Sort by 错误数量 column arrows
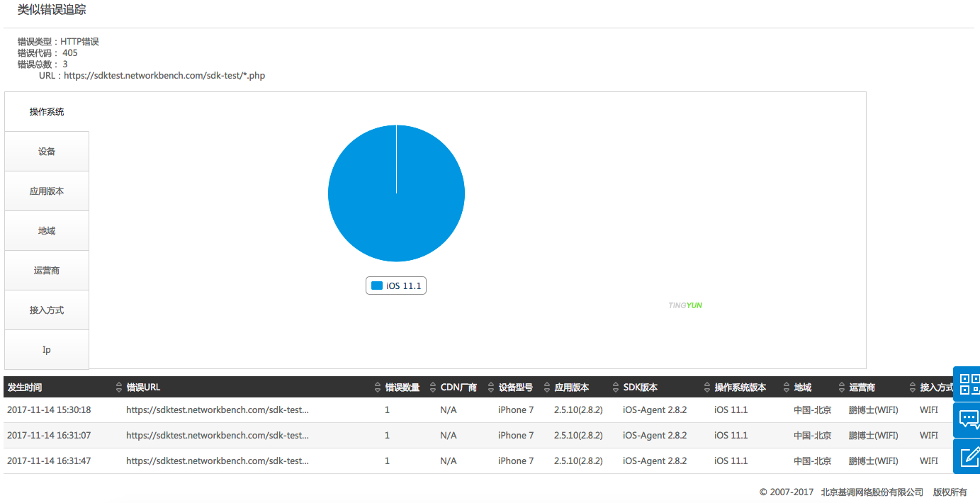 432,388
